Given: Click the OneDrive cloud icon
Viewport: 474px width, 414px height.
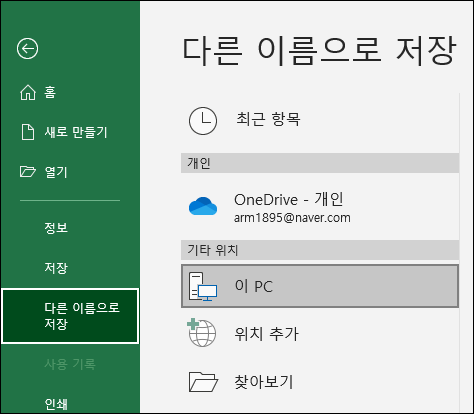Looking at the screenshot, I should pos(203,206).
